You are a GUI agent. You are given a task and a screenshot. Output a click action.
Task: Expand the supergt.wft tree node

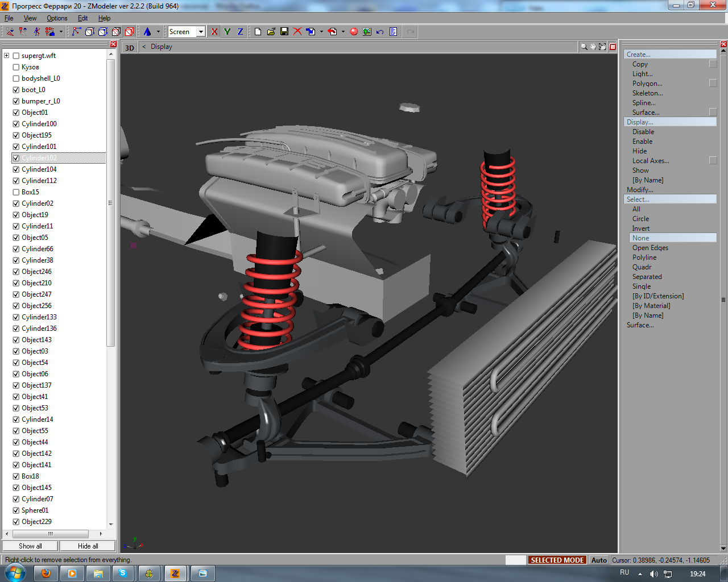click(x=7, y=56)
